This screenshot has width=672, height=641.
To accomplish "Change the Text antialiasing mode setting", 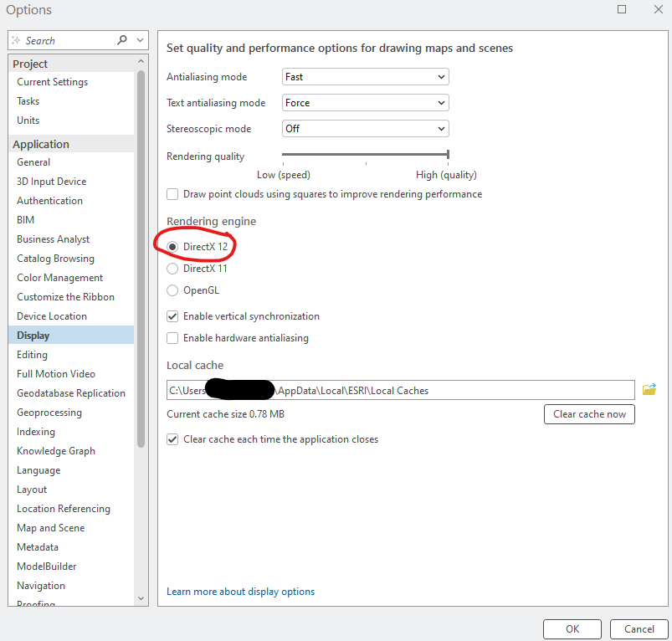I will (x=365, y=102).
